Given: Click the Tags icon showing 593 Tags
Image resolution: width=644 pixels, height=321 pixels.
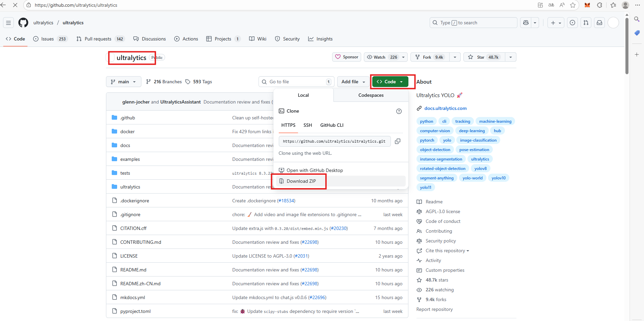Looking at the screenshot, I should (x=188, y=82).
